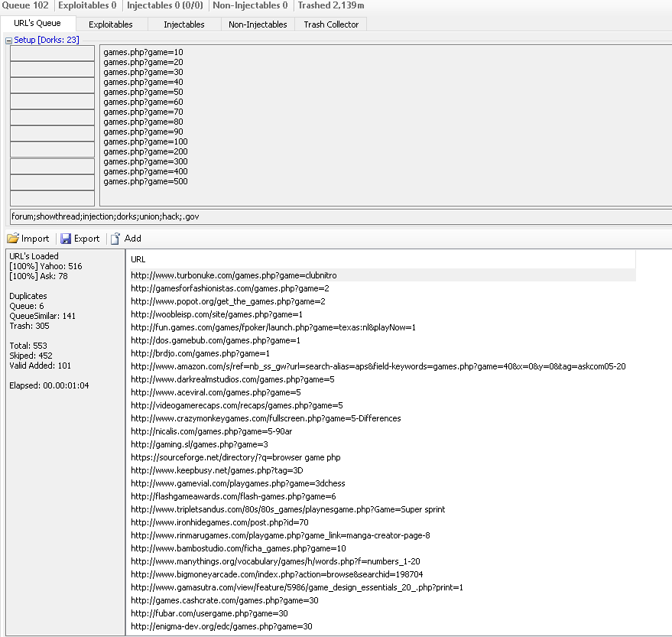Click the URL column header
The height and width of the screenshot is (637, 672).
[383, 259]
